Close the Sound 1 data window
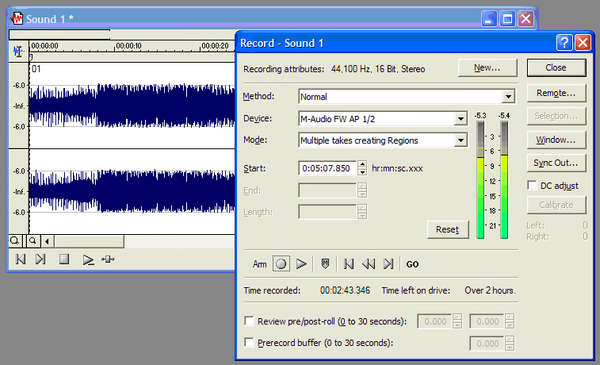This screenshot has height=365, width=600. [x=526, y=19]
